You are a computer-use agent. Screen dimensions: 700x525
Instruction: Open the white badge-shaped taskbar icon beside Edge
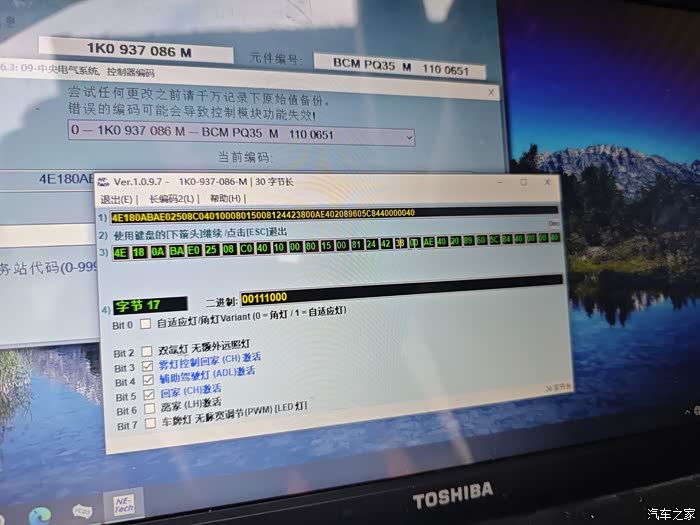[82, 511]
